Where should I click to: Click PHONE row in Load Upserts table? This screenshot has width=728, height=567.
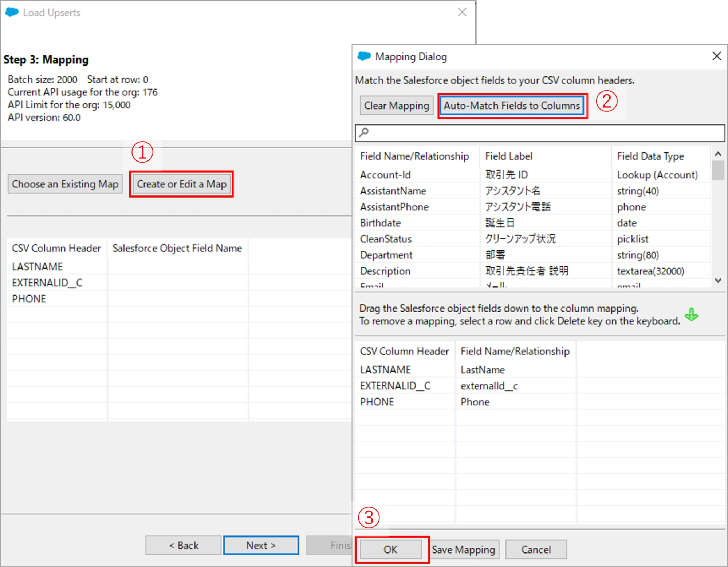(x=178, y=299)
